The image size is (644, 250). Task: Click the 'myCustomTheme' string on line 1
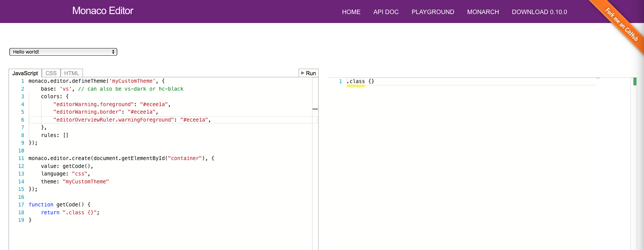tap(132, 81)
